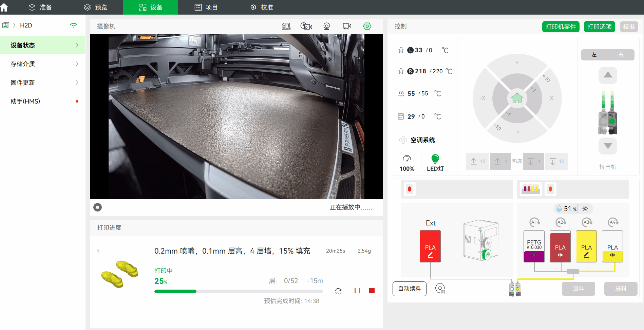The width and height of the screenshot is (644, 330).
Task: Select the A4 white-yellow PLA filament
Action: point(612,246)
